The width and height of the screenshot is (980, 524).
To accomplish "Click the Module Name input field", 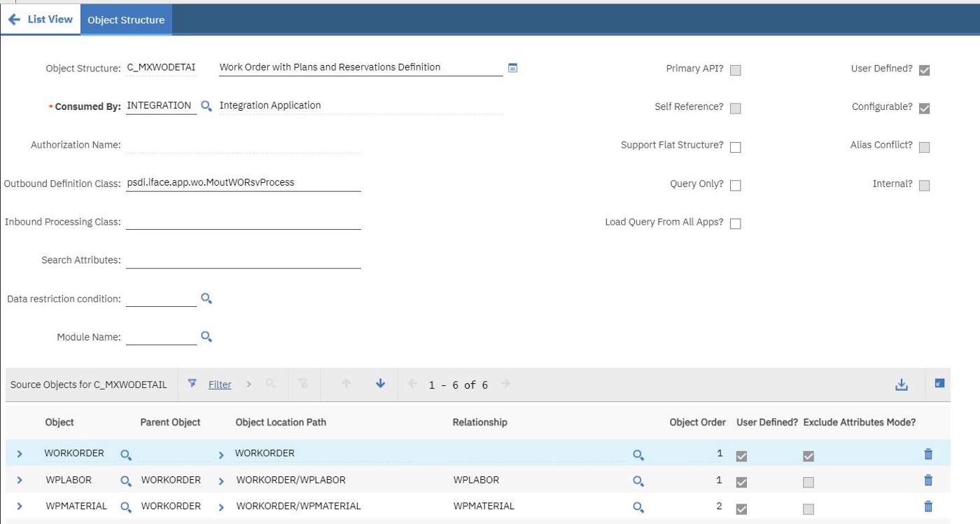I will pos(162,337).
